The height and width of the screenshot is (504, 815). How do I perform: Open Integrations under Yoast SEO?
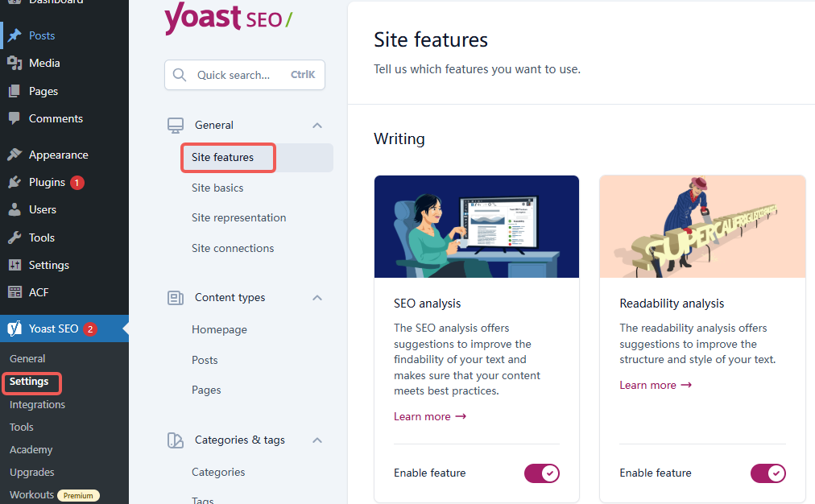(37, 404)
